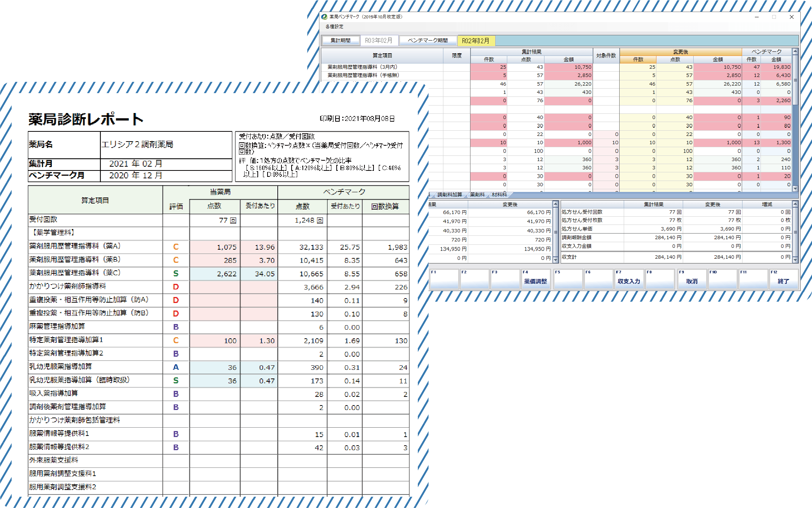Click up arrow of 収支 summary panel scrollbar
This screenshot has height=508, width=812.
[795, 204]
